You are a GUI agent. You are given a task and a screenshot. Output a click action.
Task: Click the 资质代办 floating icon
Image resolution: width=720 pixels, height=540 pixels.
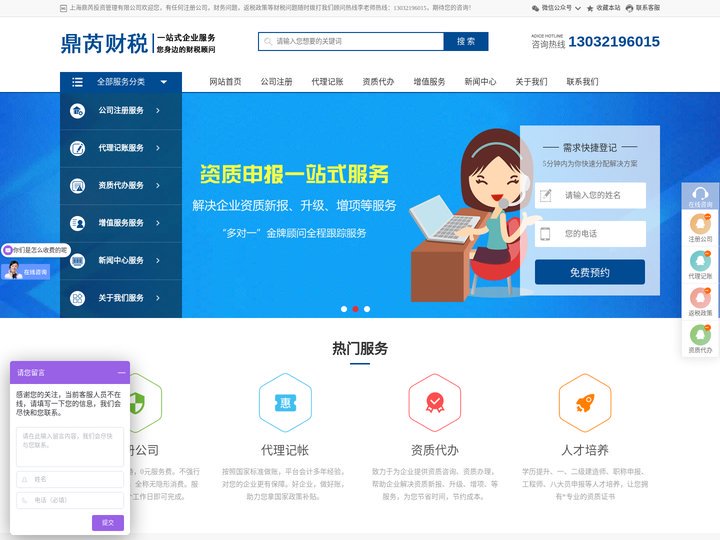point(700,336)
